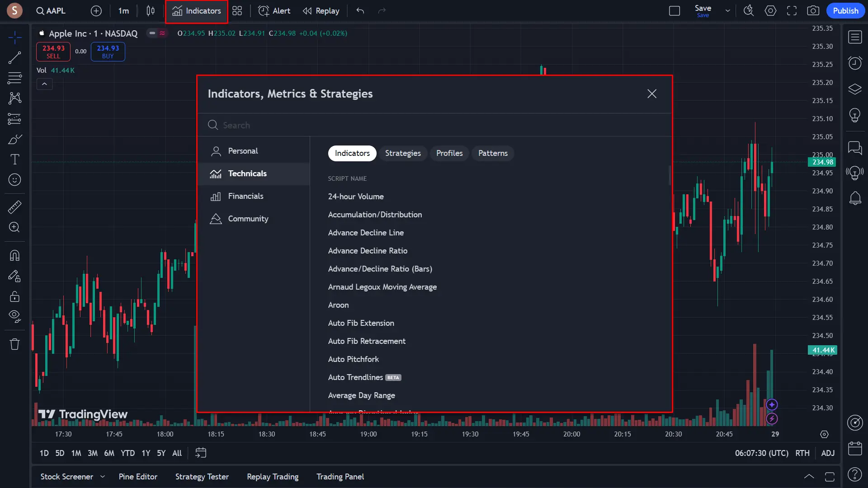Viewport: 868px width, 488px height.
Task: Open the quick search icon
Action: pyautogui.click(x=749, y=11)
